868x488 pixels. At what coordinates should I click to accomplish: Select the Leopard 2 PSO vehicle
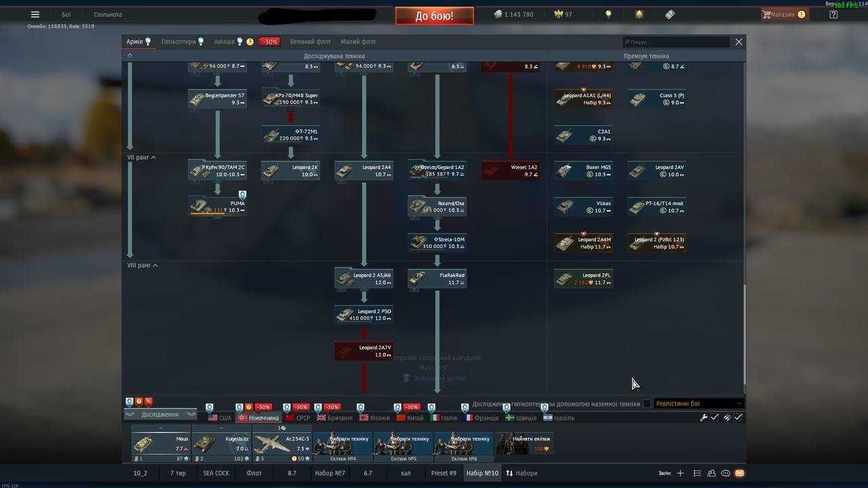(363, 314)
